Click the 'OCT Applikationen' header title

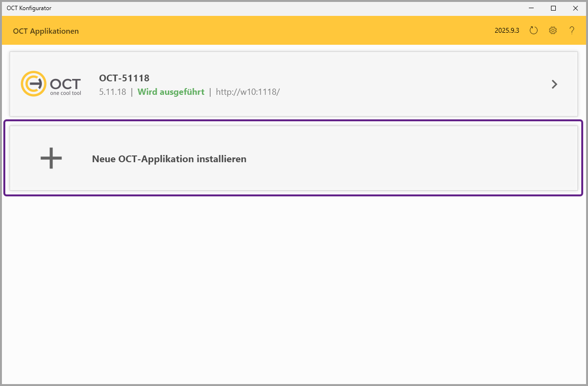point(46,31)
